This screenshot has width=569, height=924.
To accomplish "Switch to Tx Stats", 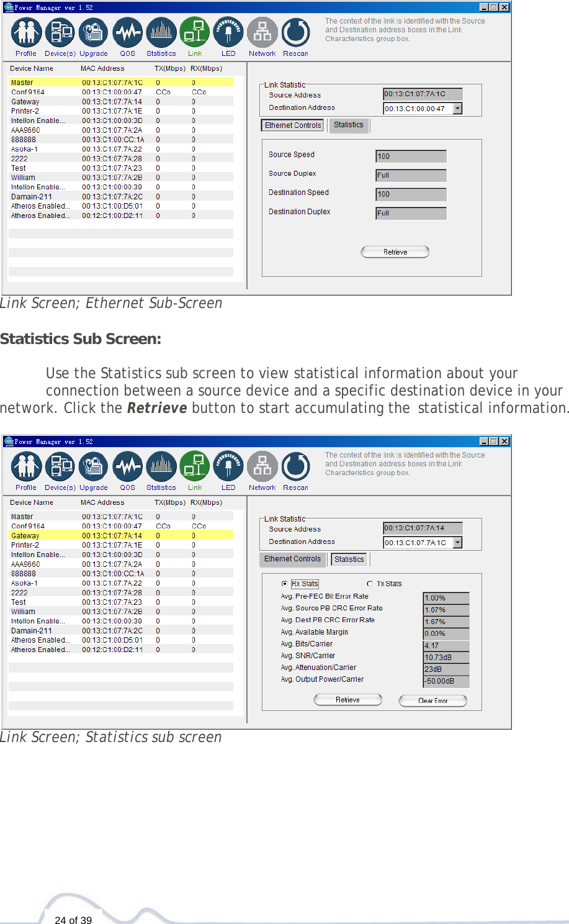I will click(x=370, y=583).
